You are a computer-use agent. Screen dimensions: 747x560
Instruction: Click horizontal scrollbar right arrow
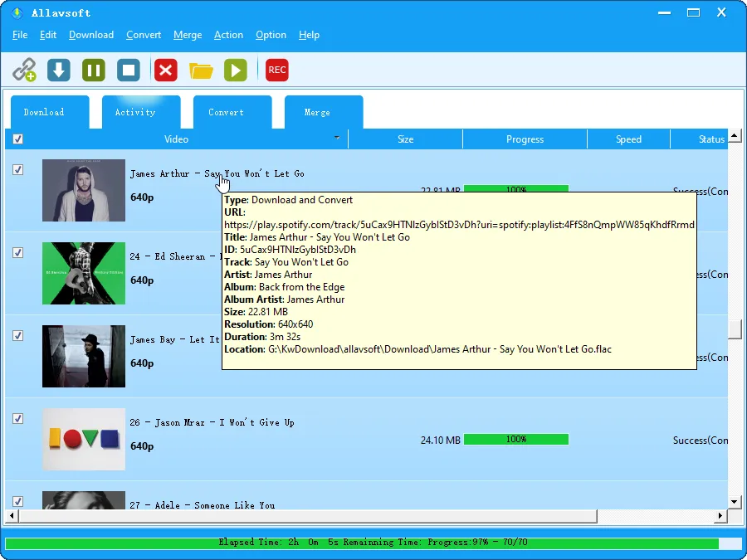(721, 516)
